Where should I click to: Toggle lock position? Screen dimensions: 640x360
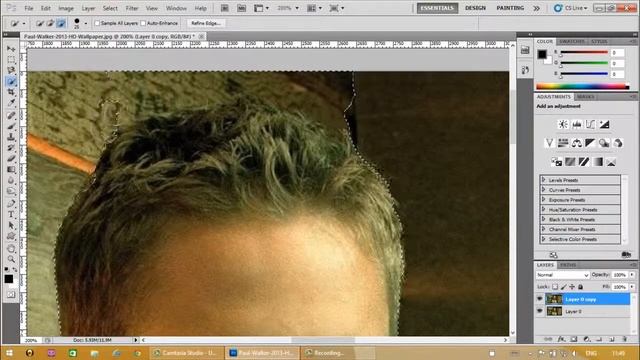point(572,287)
